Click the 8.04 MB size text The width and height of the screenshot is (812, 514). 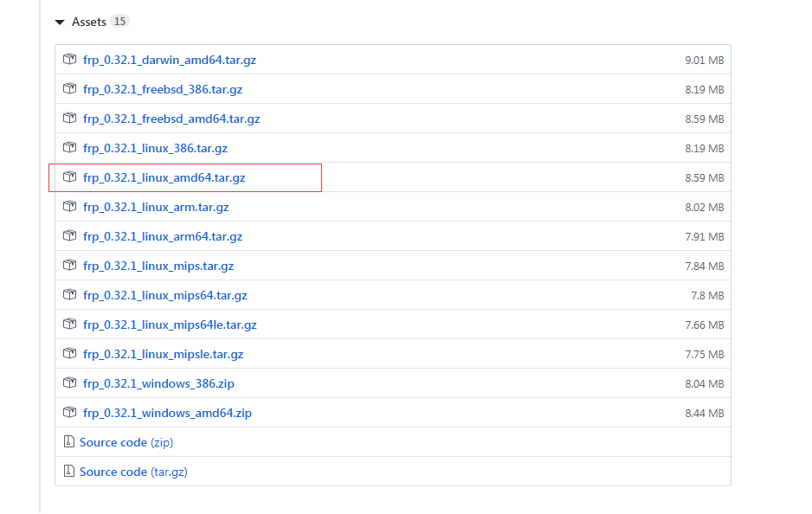point(705,383)
